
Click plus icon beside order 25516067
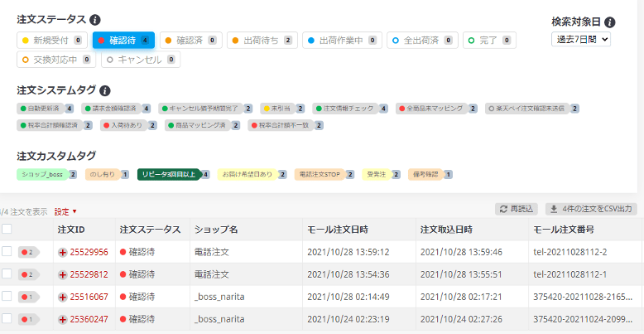point(63,297)
